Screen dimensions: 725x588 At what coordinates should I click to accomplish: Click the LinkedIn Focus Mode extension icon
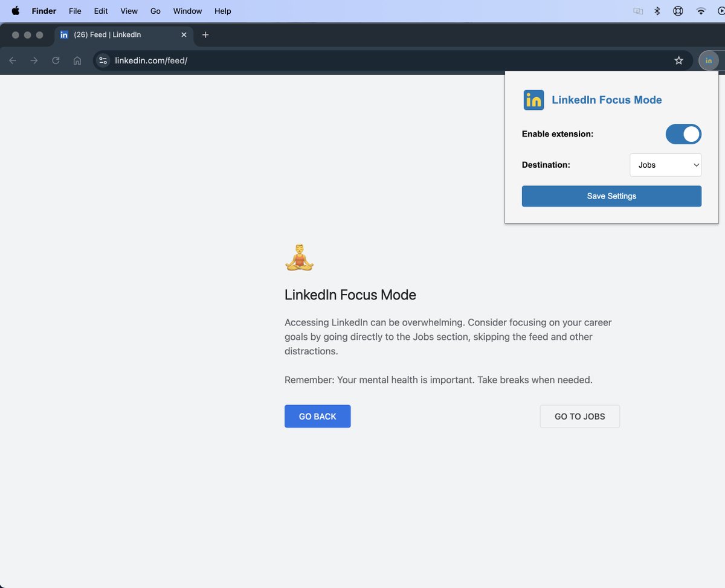(709, 60)
